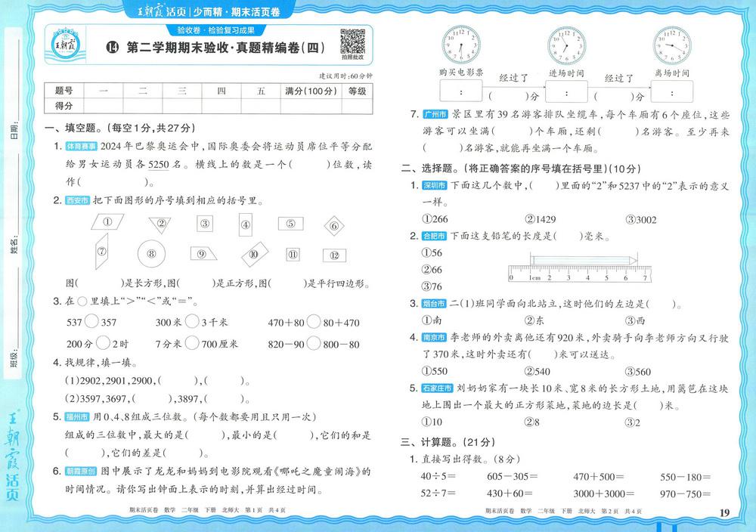Select the clock face above 进场时间

(566, 46)
